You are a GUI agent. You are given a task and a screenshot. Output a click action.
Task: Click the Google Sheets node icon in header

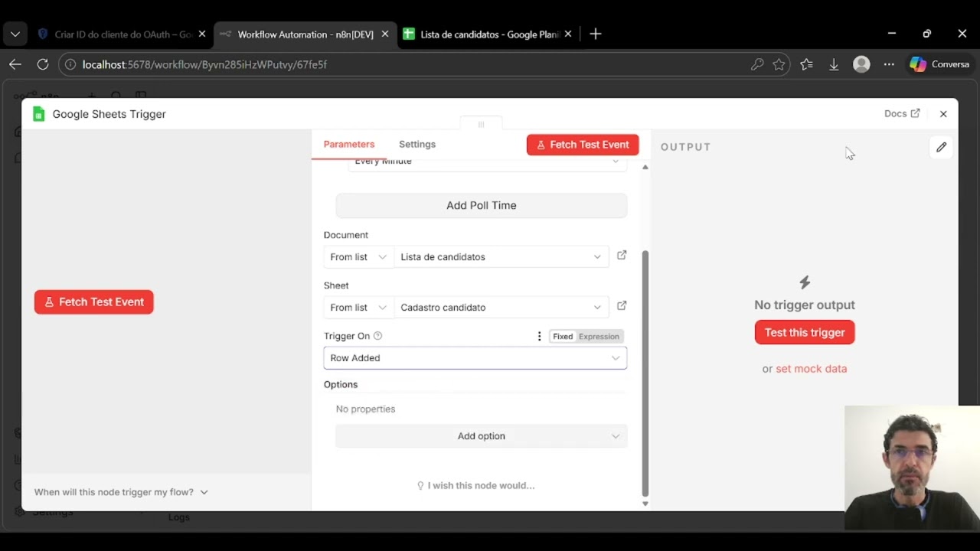(38, 114)
